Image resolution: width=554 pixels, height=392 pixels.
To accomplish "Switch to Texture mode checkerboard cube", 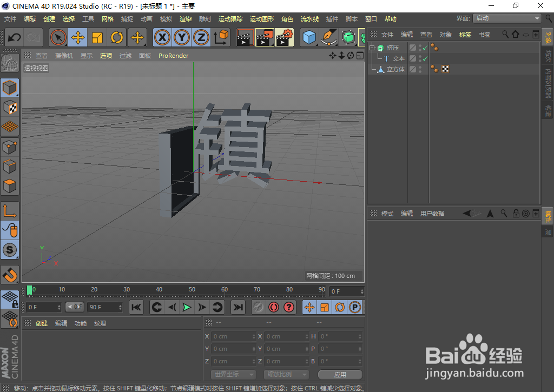I will tap(10, 108).
